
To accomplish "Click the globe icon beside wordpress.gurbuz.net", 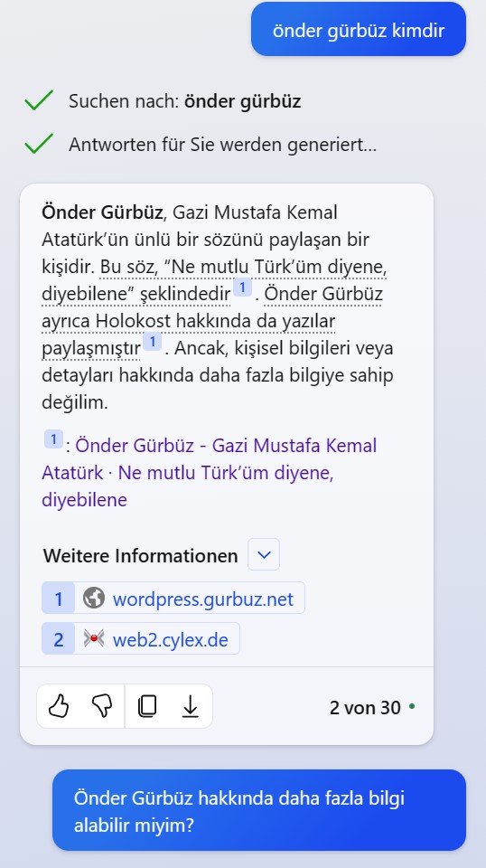I will 93,599.
